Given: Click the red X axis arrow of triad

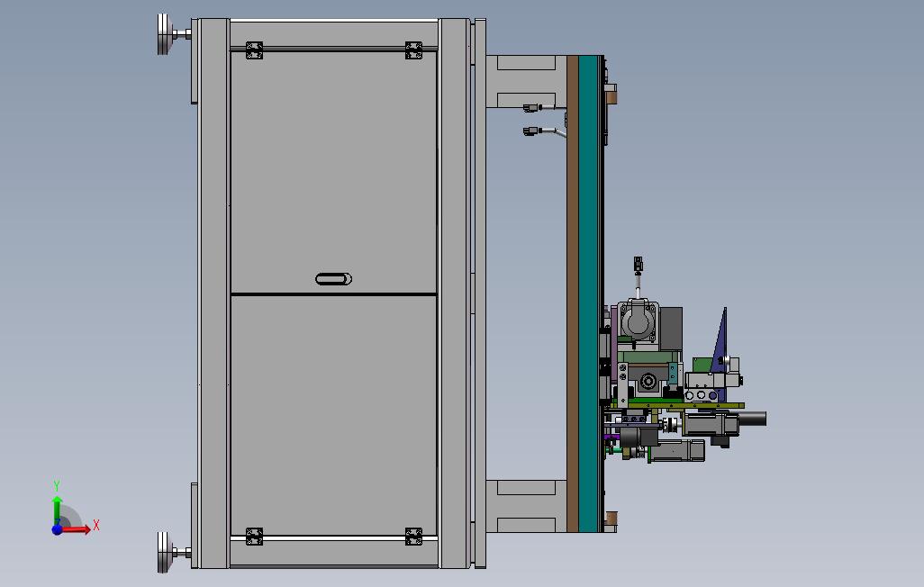Looking at the screenshot, I should (x=78, y=529).
